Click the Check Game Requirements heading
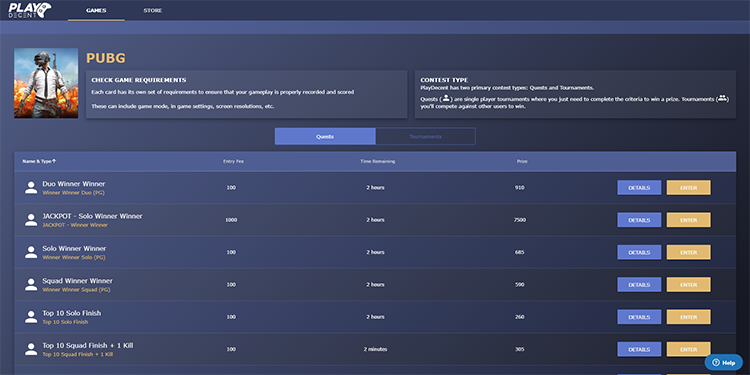Image resolution: width=750 pixels, height=375 pixels. pyautogui.click(x=139, y=80)
